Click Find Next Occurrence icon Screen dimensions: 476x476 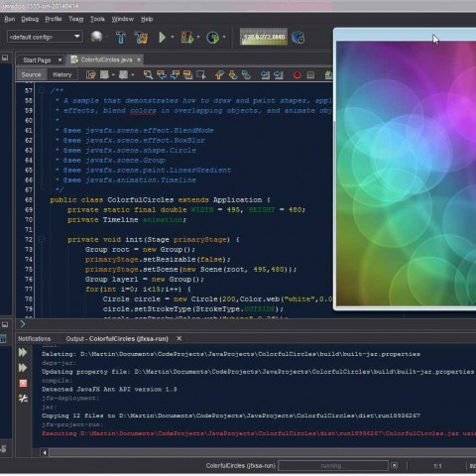click(175, 74)
